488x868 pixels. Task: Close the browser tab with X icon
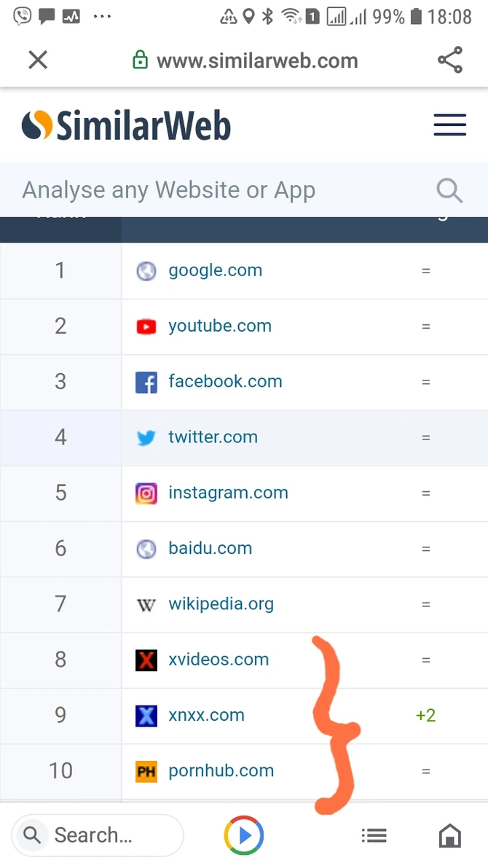point(38,60)
